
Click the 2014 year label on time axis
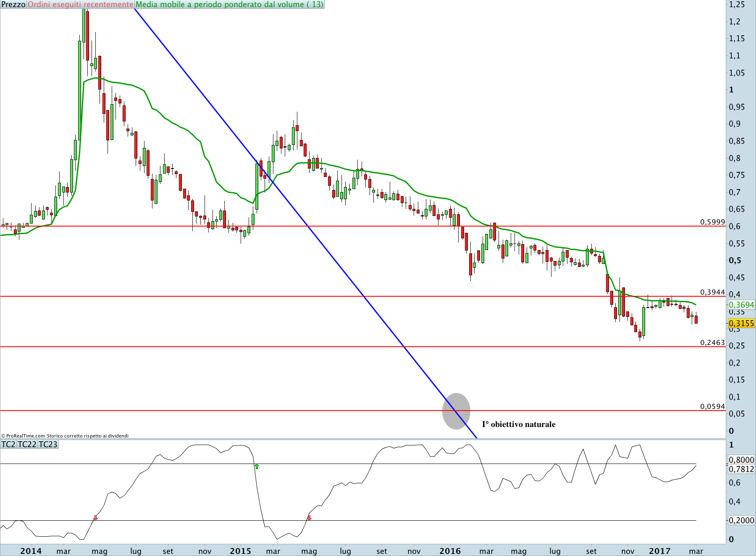click(31, 551)
